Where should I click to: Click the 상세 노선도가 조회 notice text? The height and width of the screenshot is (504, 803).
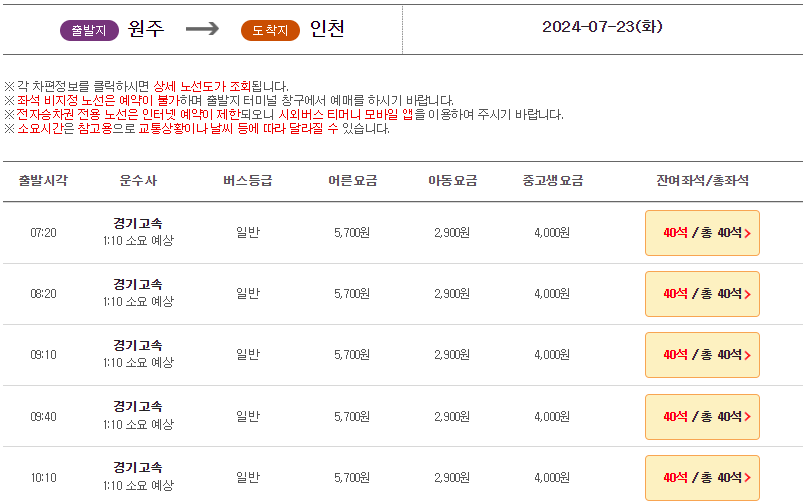(x=202, y=86)
